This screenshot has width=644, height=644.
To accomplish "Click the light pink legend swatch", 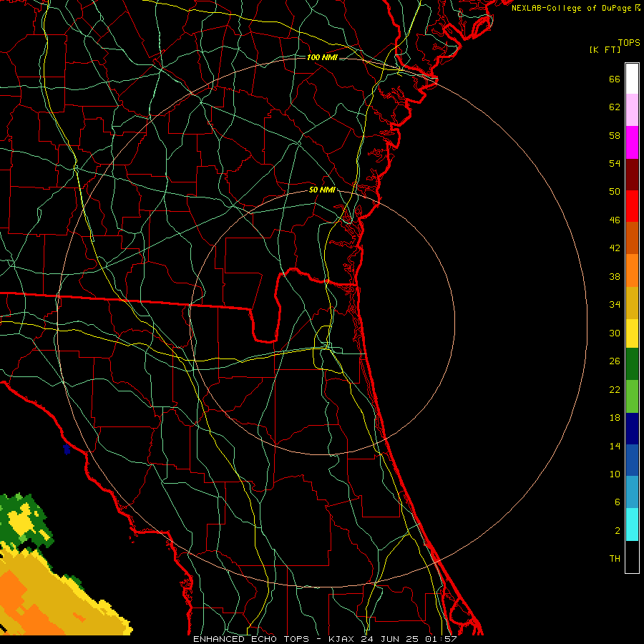I will click(x=632, y=110).
